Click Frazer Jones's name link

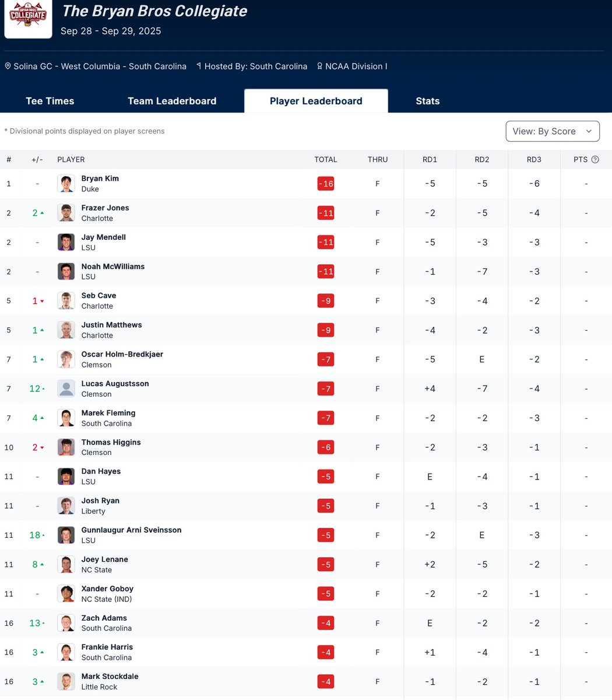tap(105, 208)
